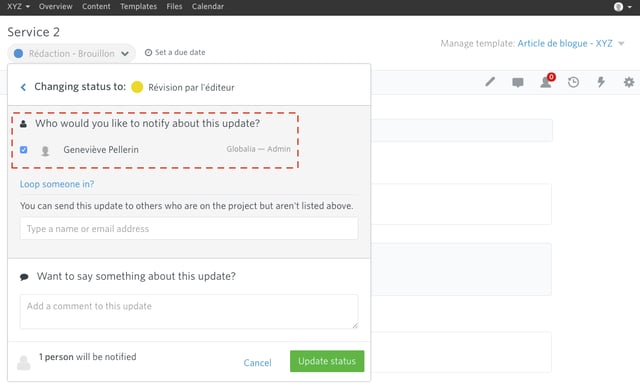Open the Files menu item
The width and height of the screenshot is (640, 386).
[174, 7]
